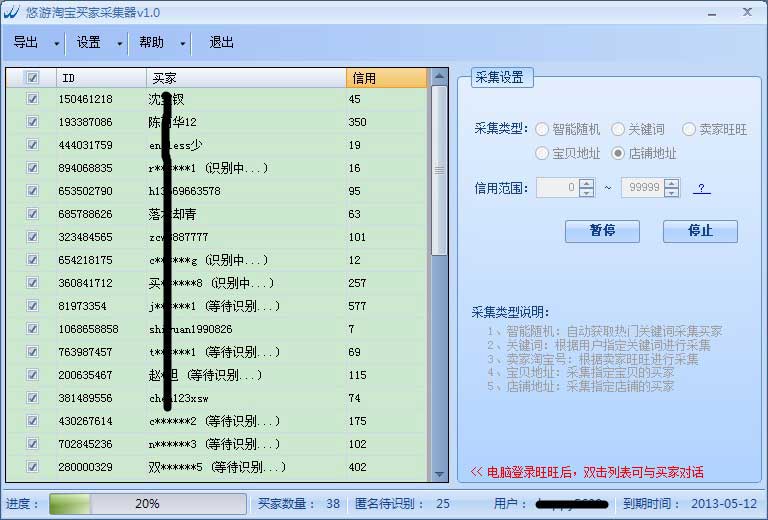Expand the 设置 dropdown arrow
This screenshot has width=768, height=520.
pyautogui.click(x=120, y=44)
